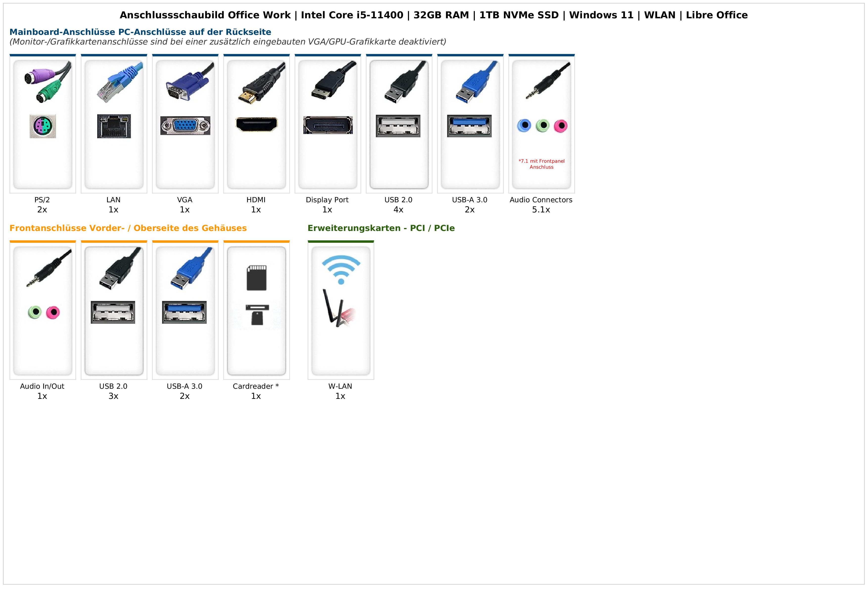
Task: Click the green audio jack in Audio Connectors
Action: (x=542, y=125)
